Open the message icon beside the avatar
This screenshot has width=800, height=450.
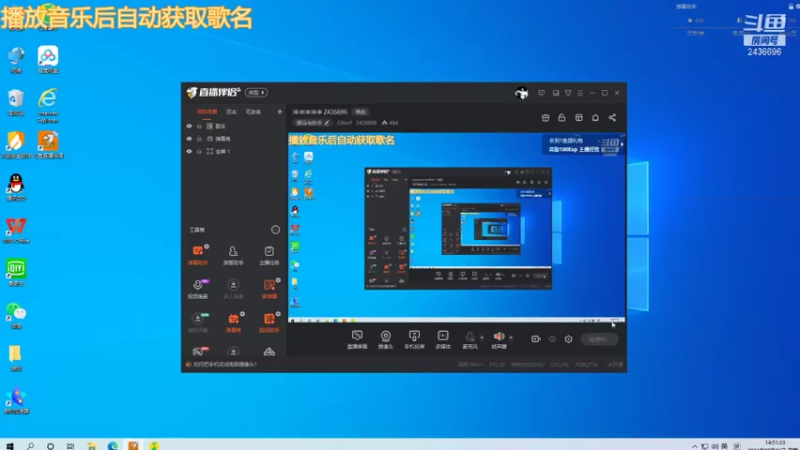coord(541,93)
